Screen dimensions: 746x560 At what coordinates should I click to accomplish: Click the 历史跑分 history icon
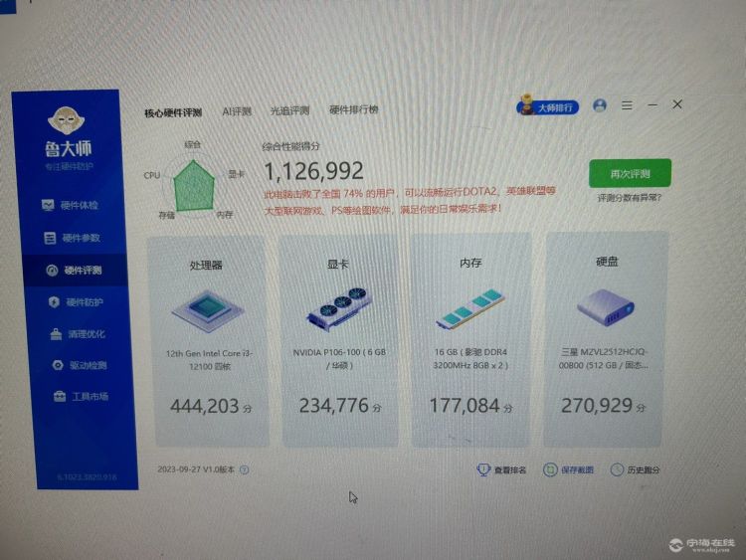(617, 469)
